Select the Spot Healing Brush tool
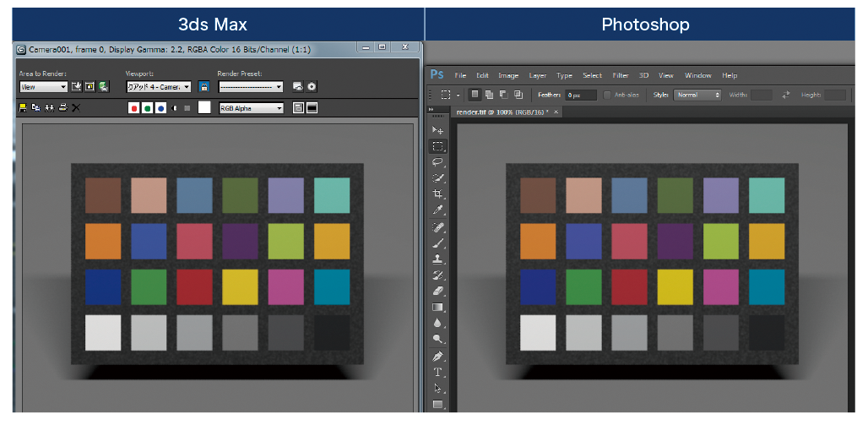This screenshot has height=425, width=868. pyautogui.click(x=438, y=227)
